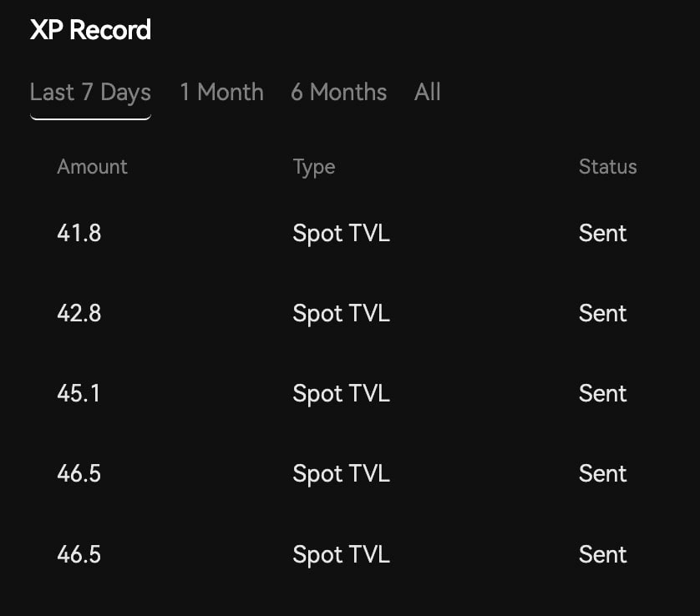
Task: Select the 45.1 amount entry
Action: [x=79, y=393]
